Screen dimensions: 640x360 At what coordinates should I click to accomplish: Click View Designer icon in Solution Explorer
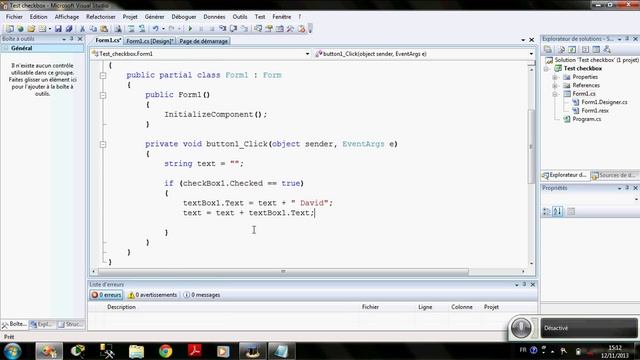coord(596,49)
